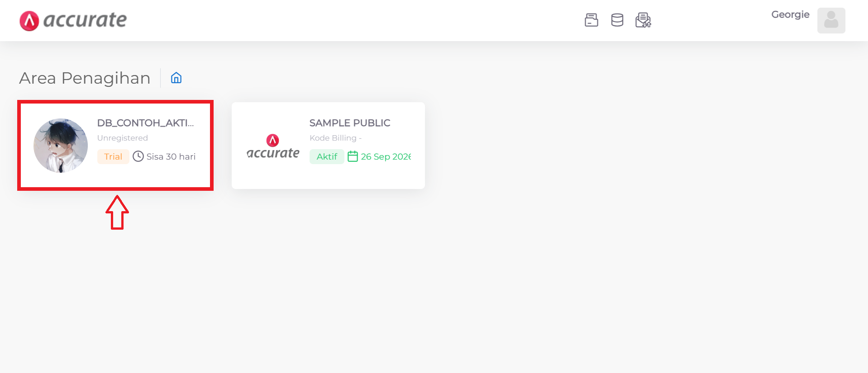Click the gray user avatar placeholder
868x373 pixels.
pyautogui.click(x=831, y=20)
